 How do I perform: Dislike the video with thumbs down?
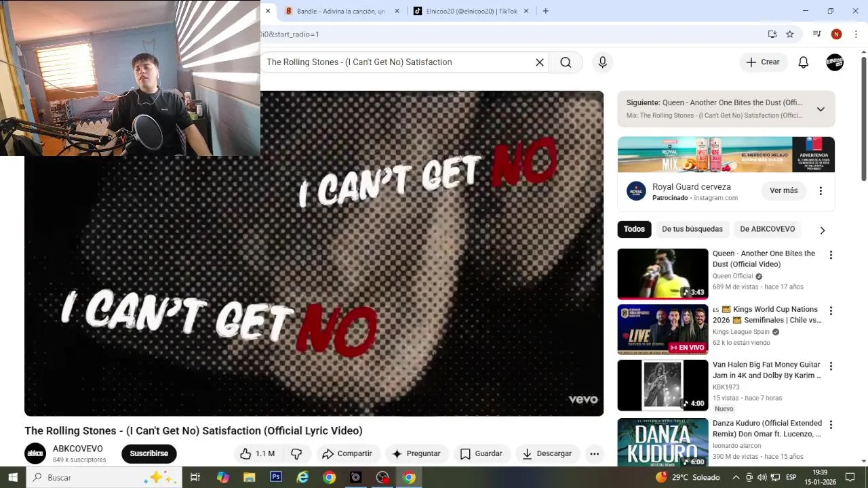[x=296, y=453]
